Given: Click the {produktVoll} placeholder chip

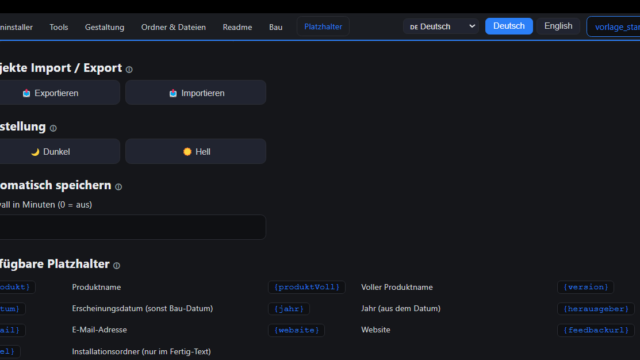Looking at the screenshot, I should pyautogui.click(x=307, y=287).
